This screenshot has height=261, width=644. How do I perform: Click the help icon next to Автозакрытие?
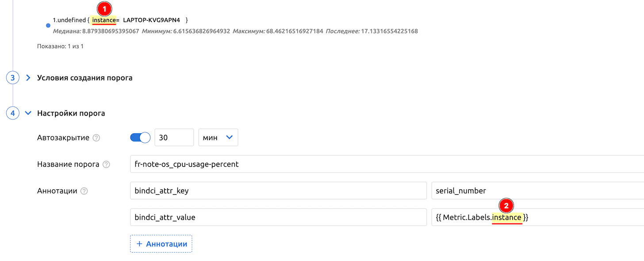click(x=96, y=138)
